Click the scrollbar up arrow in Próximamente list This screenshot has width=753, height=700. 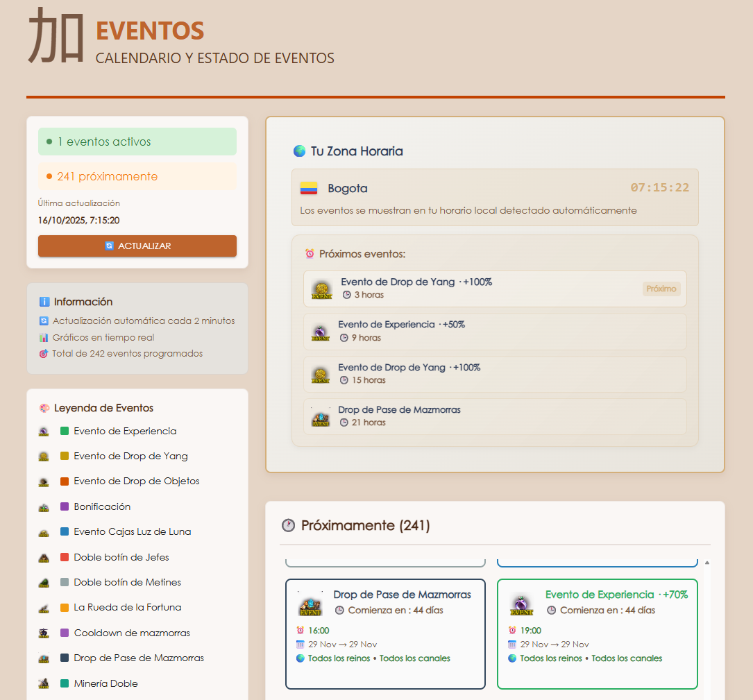707,563
